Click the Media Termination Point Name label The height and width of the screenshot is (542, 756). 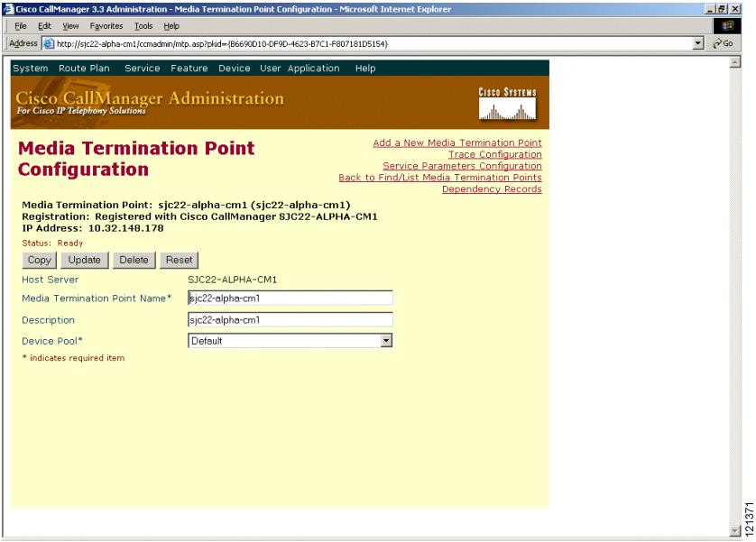pyautogui.click(x=97, y=299)
